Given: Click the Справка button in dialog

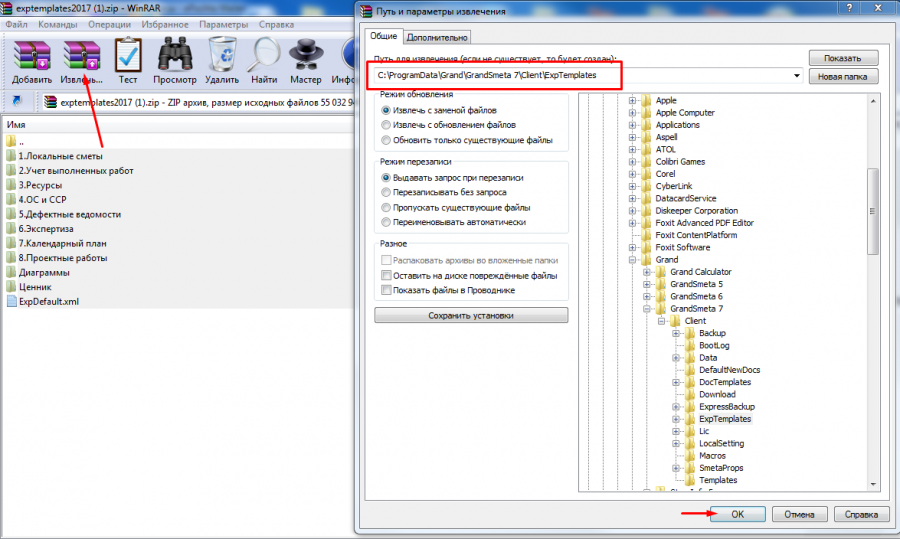Looking at the screenshot, I should click(862, 514).
